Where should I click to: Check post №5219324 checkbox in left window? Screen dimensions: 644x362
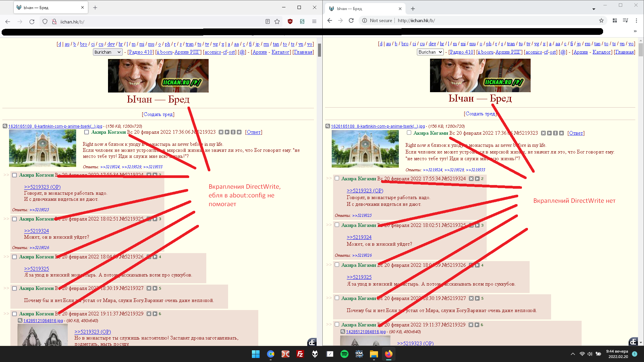pos(14,175)
